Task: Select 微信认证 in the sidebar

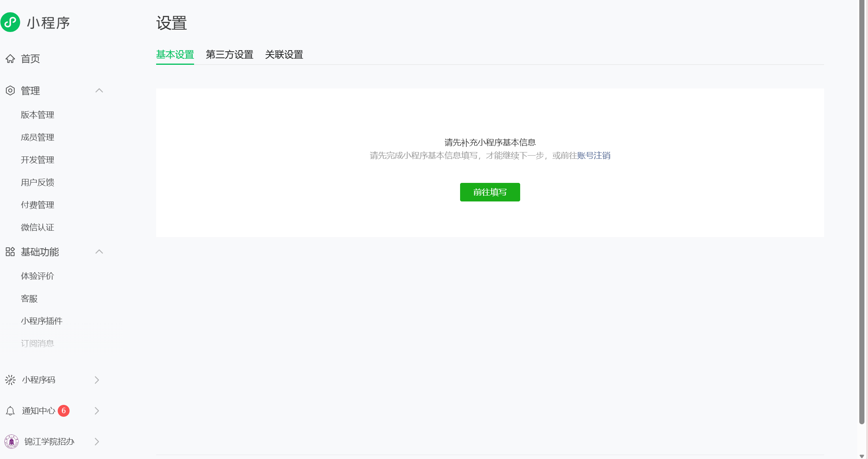Action: point(38,228)
